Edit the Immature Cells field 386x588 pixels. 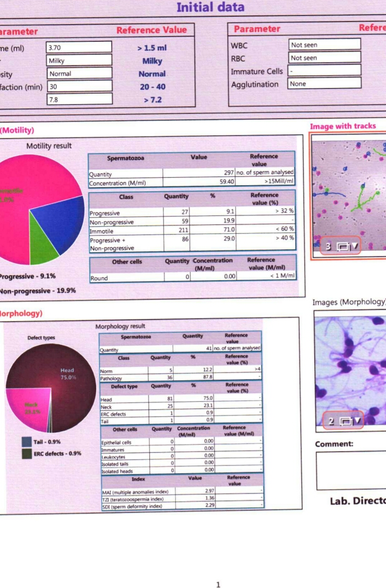[325, 70]
